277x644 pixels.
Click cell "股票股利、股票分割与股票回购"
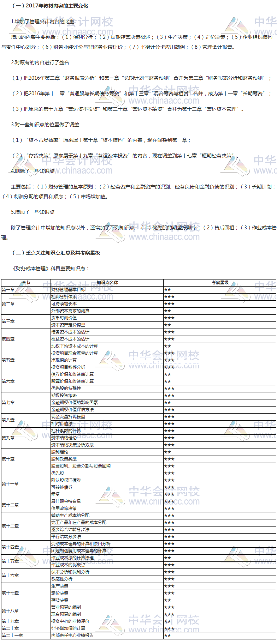(107, 466)
